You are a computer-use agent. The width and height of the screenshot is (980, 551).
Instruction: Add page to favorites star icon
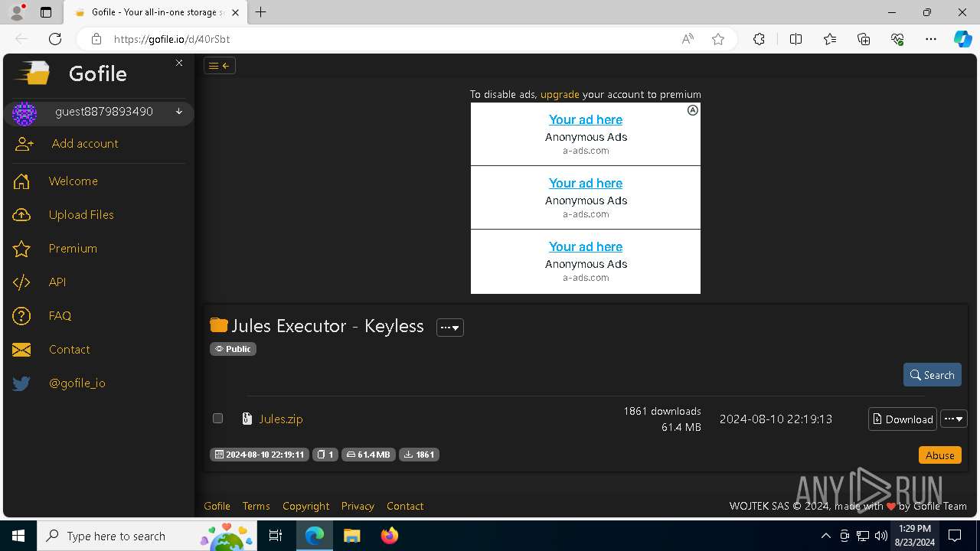click(x=718, y=39)
